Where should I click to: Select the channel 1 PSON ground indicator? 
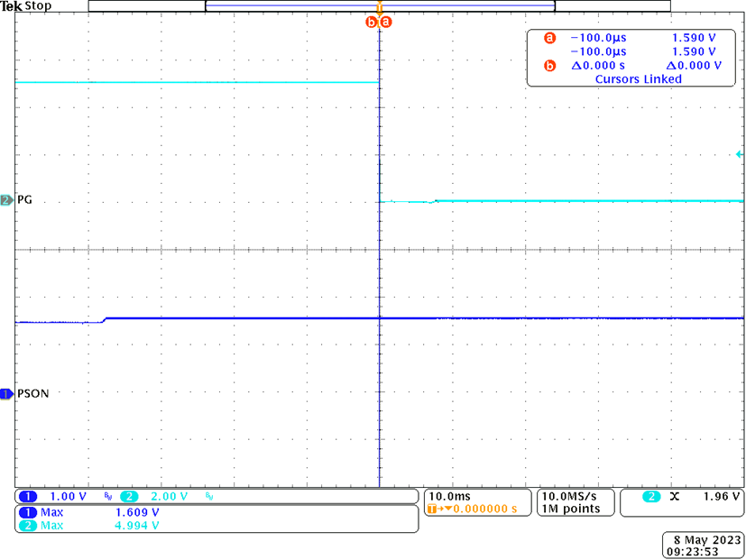[7, 393]
